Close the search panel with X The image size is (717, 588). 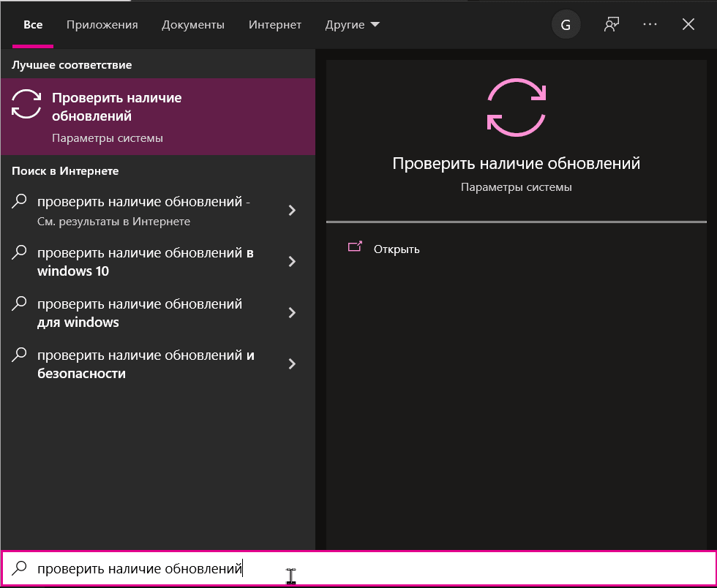pos(688,25)
